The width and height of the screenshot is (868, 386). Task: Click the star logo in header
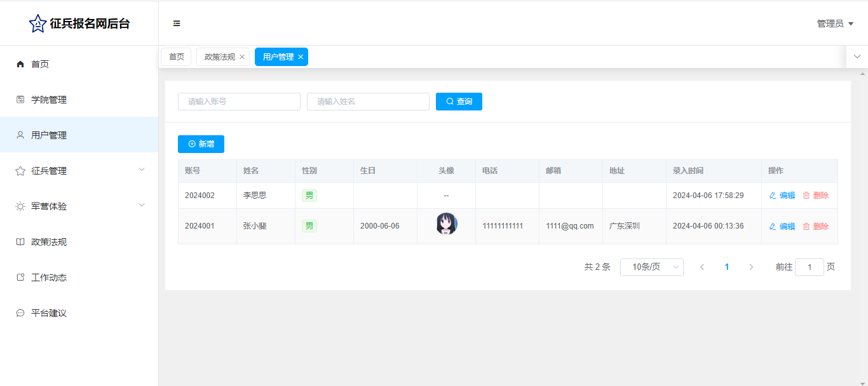click(x=37, y=23)
